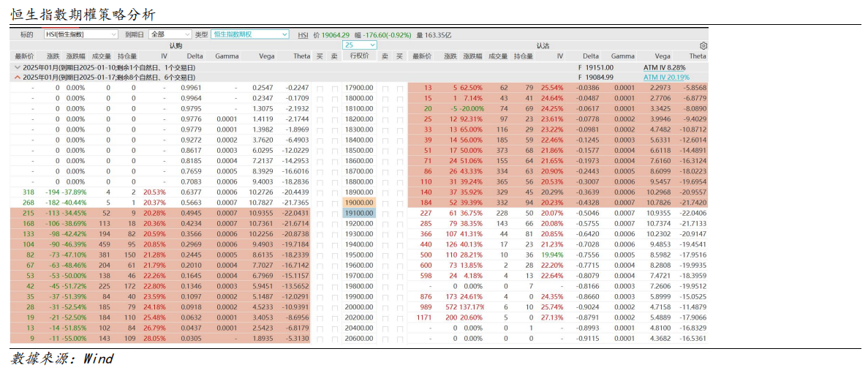
Task: Open the settings gear icon
Action: [703, 45]
